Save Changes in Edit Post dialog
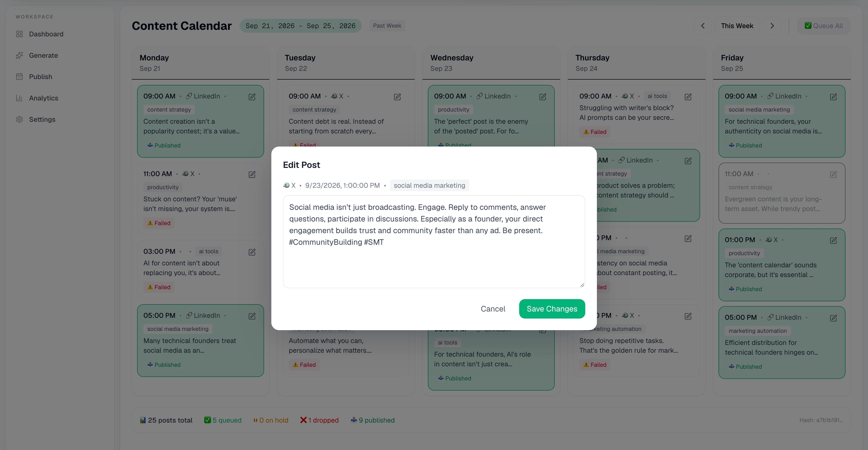The height and width of the screenshot is (450, 868). [552, 309]
